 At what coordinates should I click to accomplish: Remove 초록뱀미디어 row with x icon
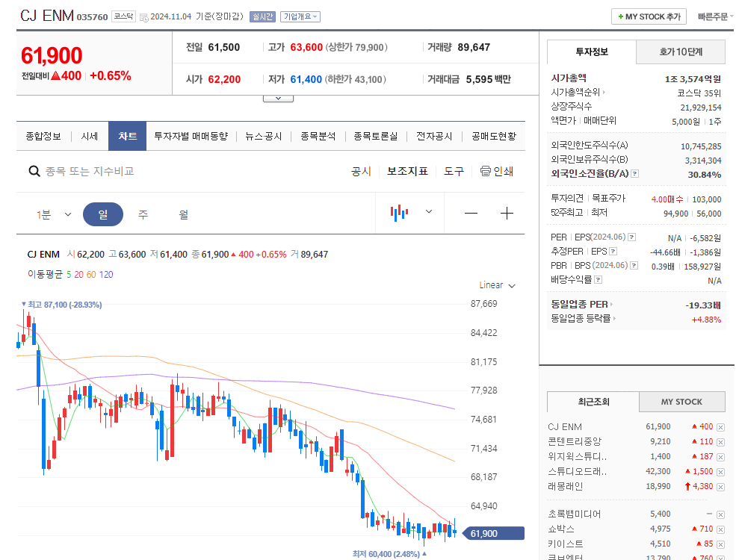click(x=720, y=514)
